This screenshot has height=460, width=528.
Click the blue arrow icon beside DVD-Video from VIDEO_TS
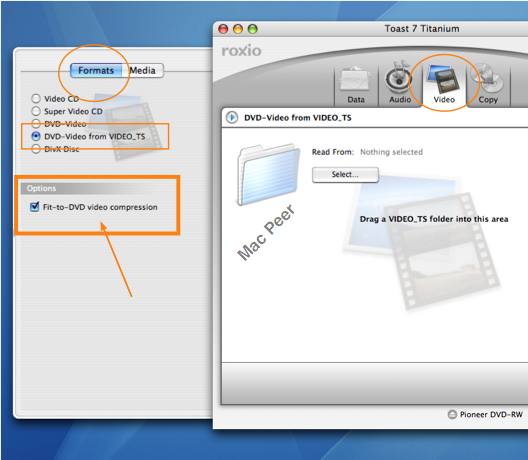tap(232, 118)
